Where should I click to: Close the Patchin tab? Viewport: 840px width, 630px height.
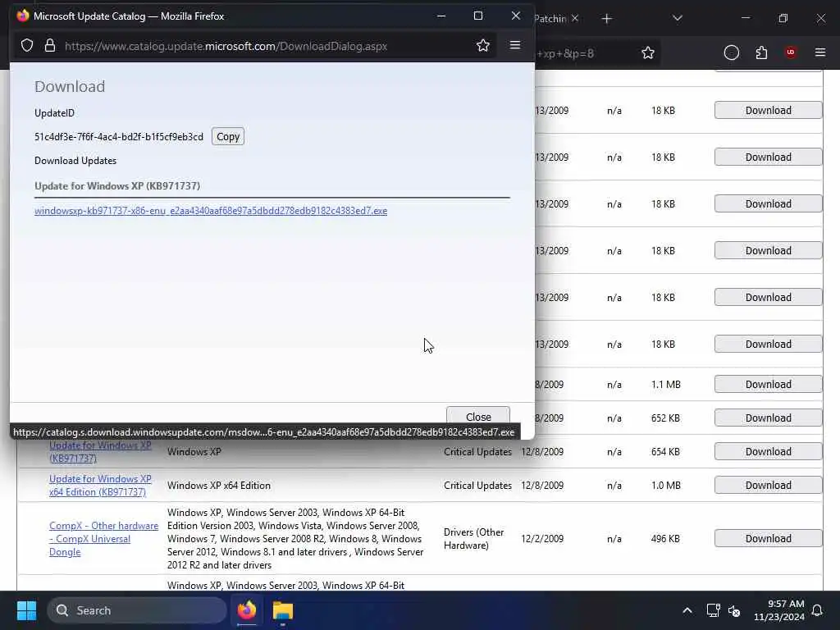pos(575,18)
